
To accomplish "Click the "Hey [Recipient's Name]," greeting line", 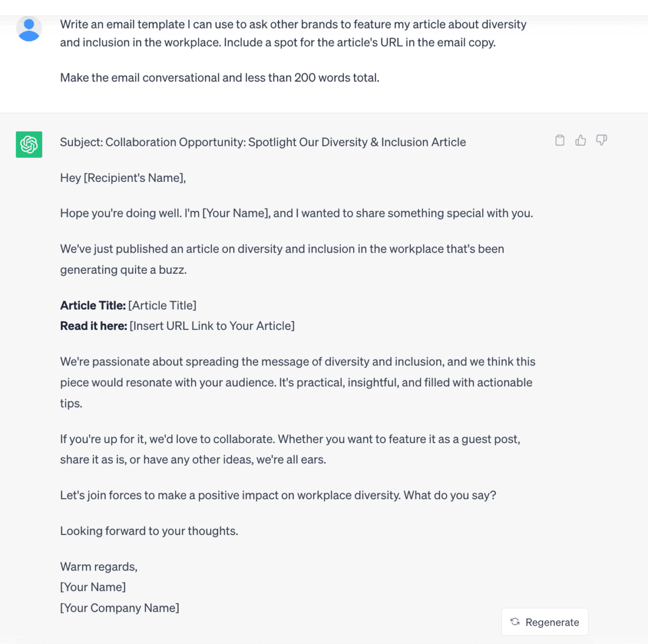I will point(123,178).
